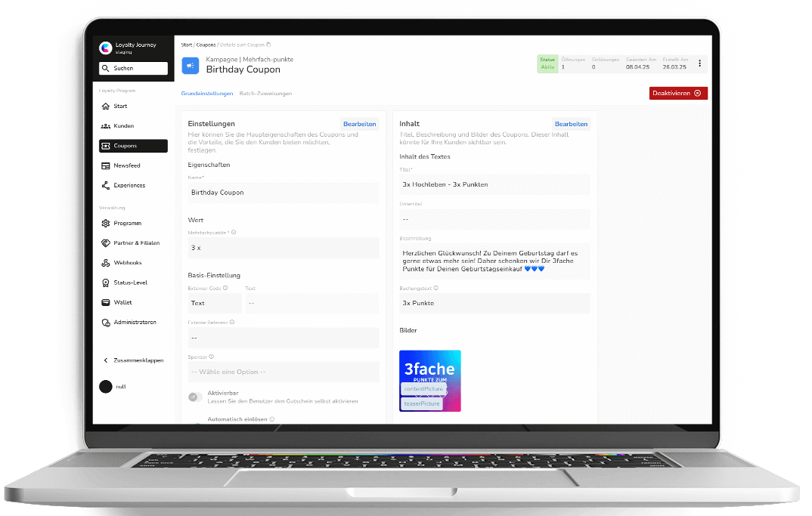Click info icon next to Buchungstext

pyautogui.click(x=436, y=288)
